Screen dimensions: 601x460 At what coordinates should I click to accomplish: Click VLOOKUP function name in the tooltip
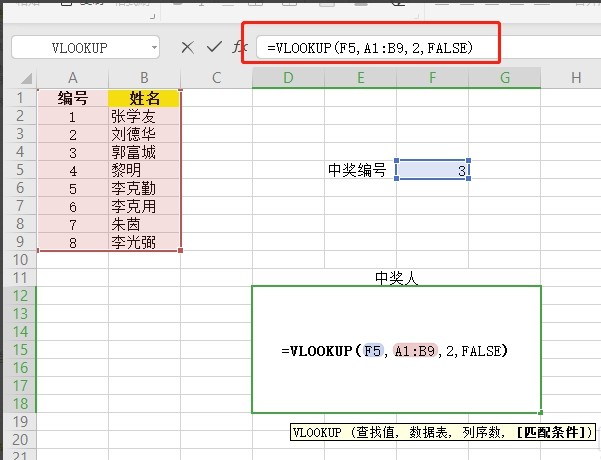[317, 432]
